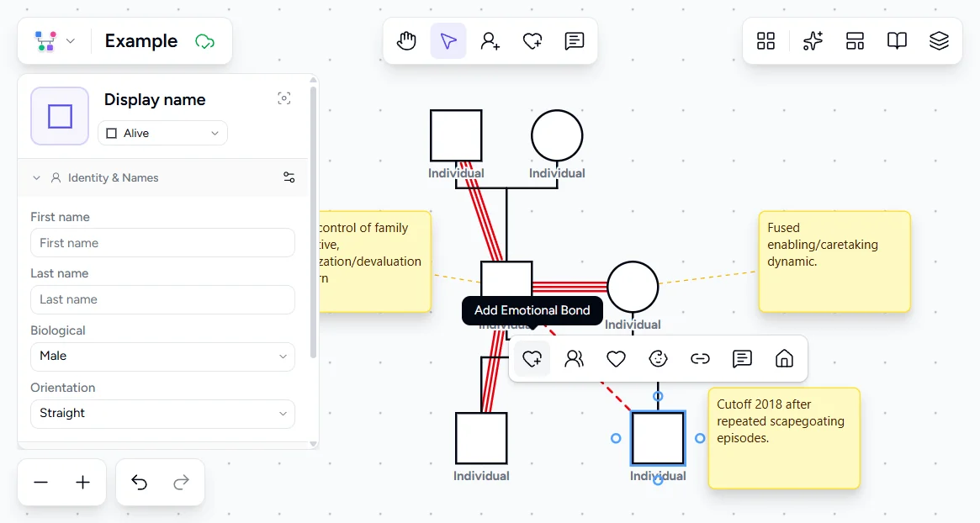
Task: Click the focus on person icon near Display name
Action: 284,98
